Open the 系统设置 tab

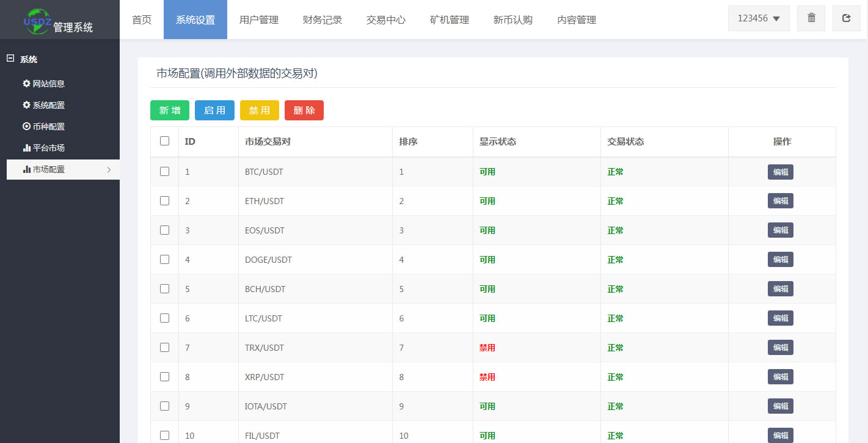tap(195, 20)
